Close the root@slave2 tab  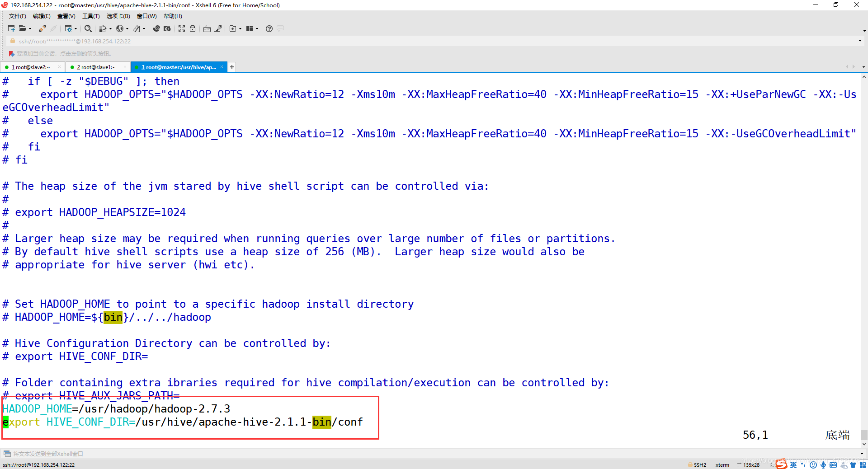(x=59, y=67)
